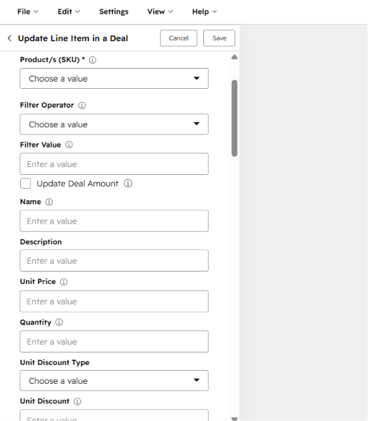Open the File menu
Image resolution: width=368 pixels, height=421 pixels.
[28, 12]
